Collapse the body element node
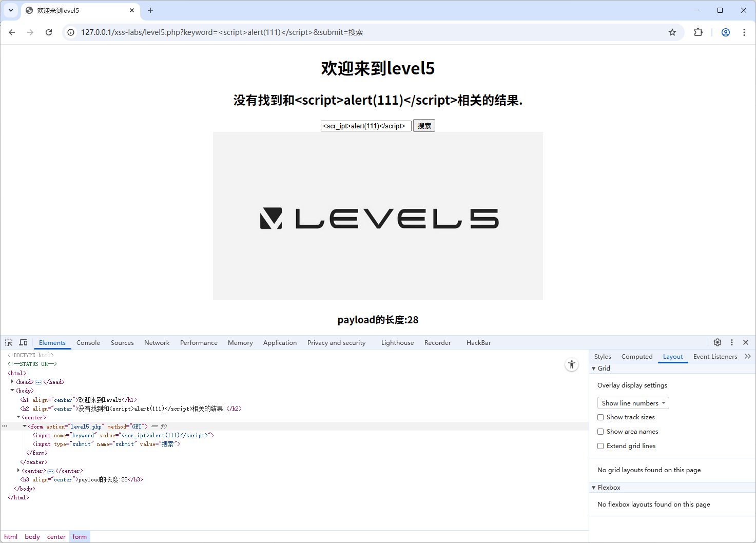This screenshot has height=543, width=756. point(12,390)
